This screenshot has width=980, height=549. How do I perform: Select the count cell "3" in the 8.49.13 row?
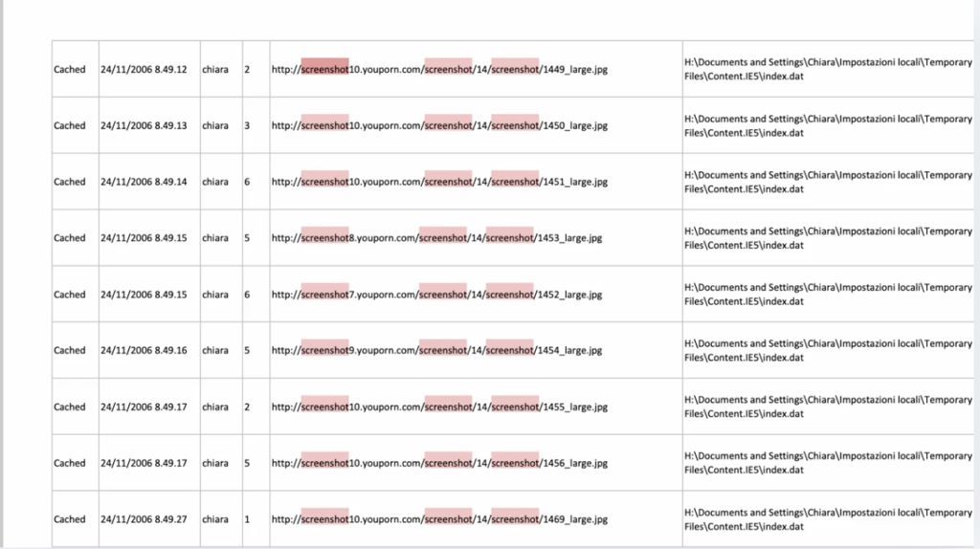247,125
